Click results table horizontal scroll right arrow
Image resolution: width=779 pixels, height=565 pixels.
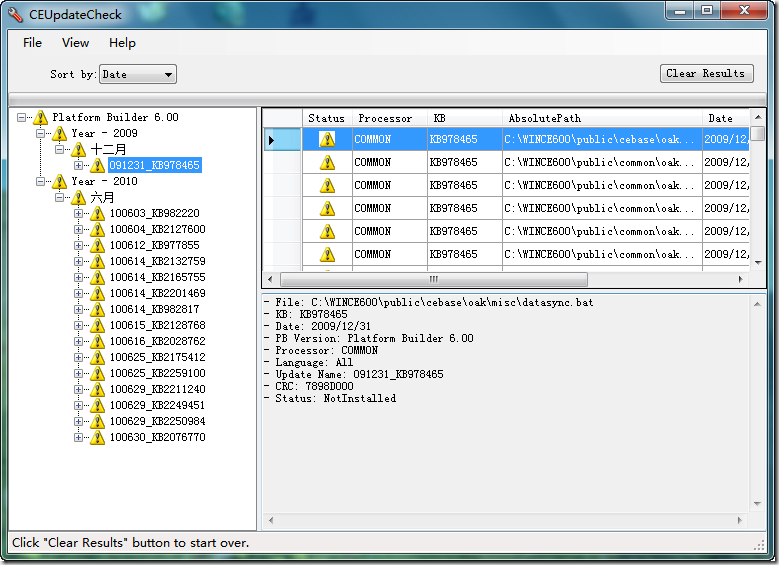(x=741, y=279)
